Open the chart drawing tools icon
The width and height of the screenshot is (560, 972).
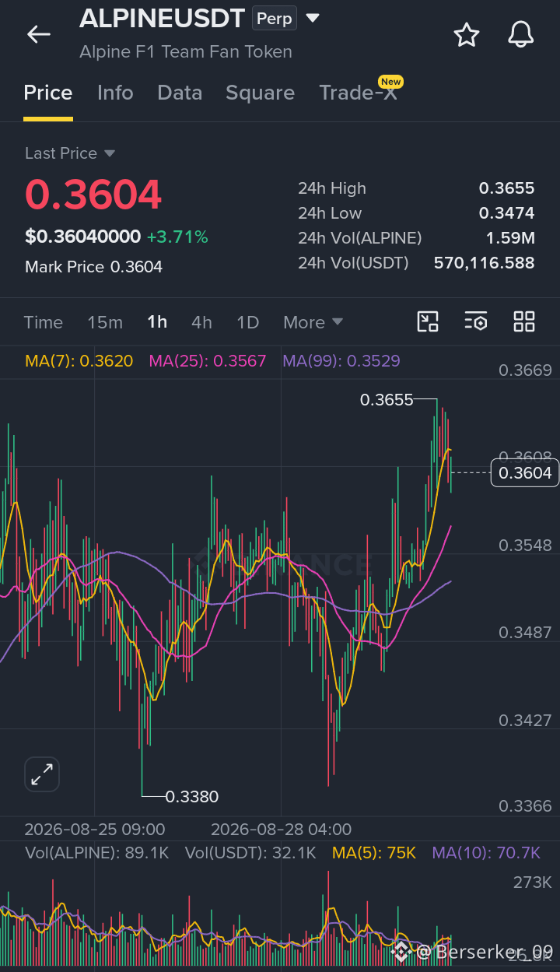(x=428, y=321)
